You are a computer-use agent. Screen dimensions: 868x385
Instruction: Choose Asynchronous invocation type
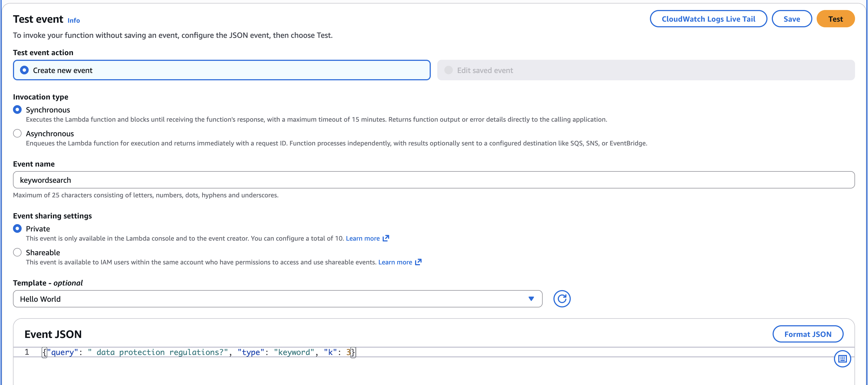pyautogui.click(x=17, y=134)
